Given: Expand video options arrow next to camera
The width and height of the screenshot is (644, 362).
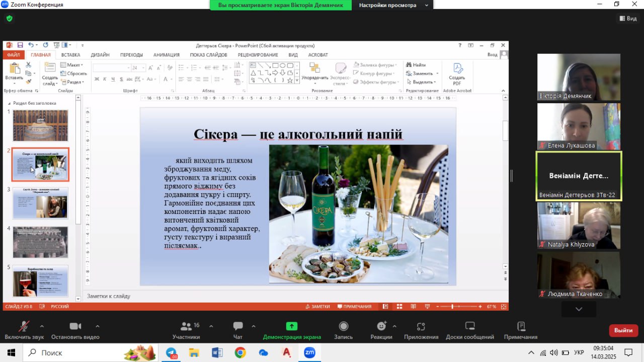Looking at the screenshot, I should click(x=97, y=326).
